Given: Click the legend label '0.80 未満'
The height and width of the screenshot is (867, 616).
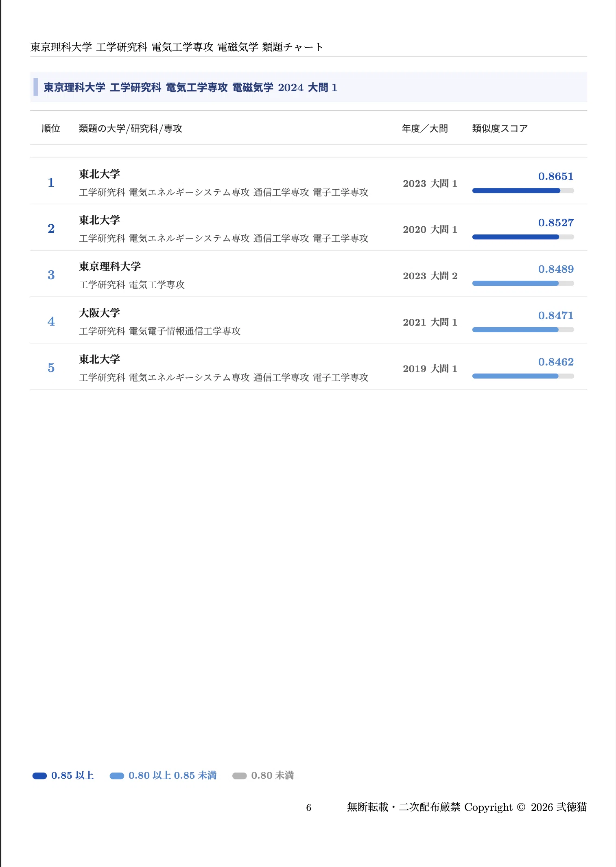Looking at the screenshot, I should click(x=273, y=775).
